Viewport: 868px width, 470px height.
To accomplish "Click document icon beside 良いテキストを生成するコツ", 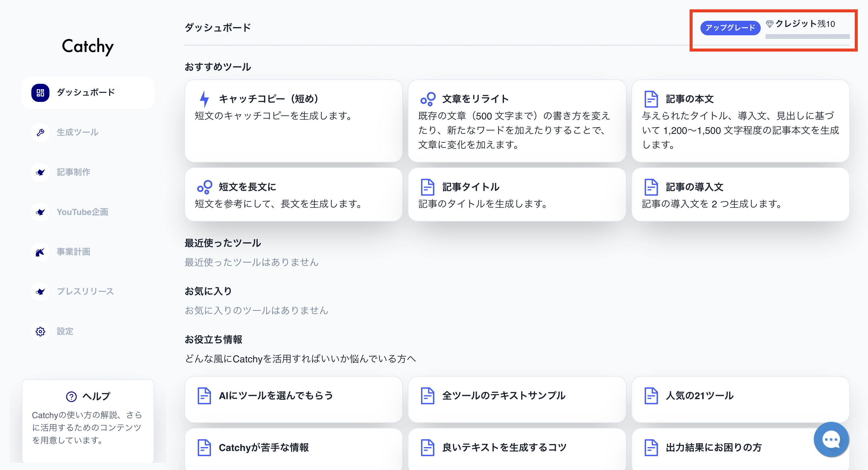I will point(428,447).
